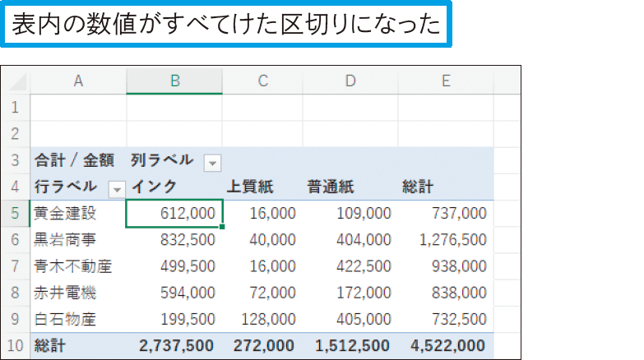Click cell with value 199,500
The image size is (644, 360).
click(x=174, y=319)
